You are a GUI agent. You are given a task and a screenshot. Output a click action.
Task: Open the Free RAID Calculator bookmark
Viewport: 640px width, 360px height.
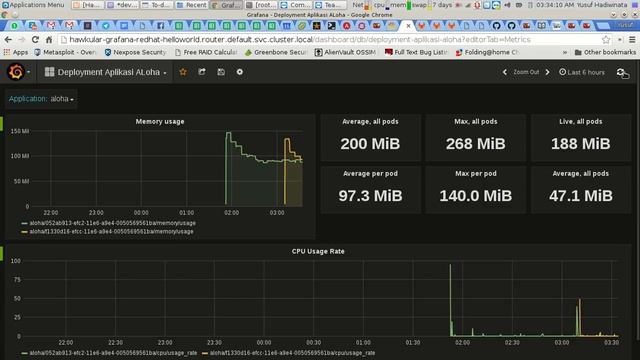pyautogui.click(x=206, y=52)
